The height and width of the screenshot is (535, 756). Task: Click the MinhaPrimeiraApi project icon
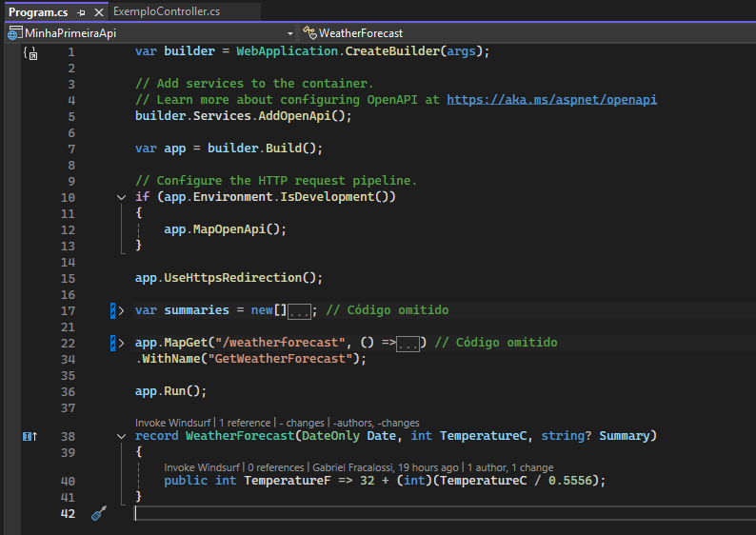(15, 33)
